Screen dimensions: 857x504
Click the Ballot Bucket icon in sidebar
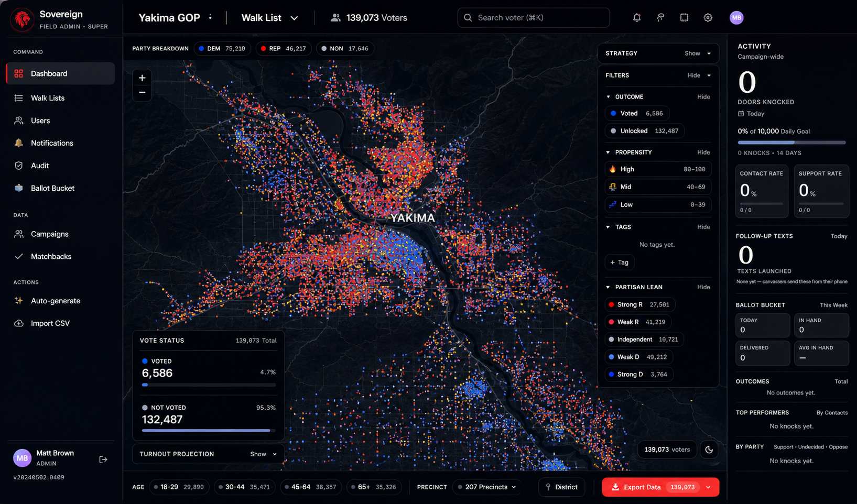19,188
